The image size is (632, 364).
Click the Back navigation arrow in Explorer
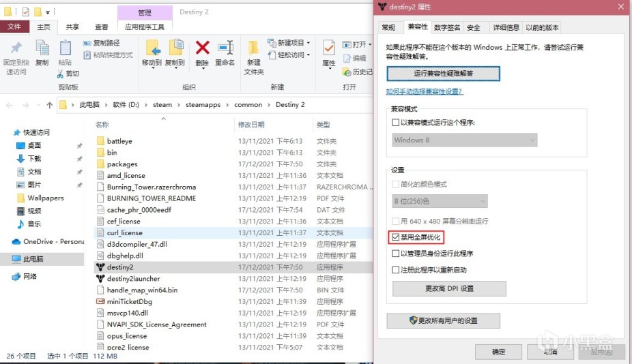pos(10,105)
